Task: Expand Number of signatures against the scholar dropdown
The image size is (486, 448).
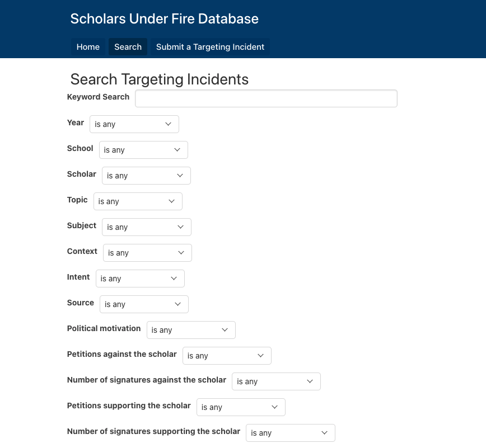Action: [x=276, y=381]
